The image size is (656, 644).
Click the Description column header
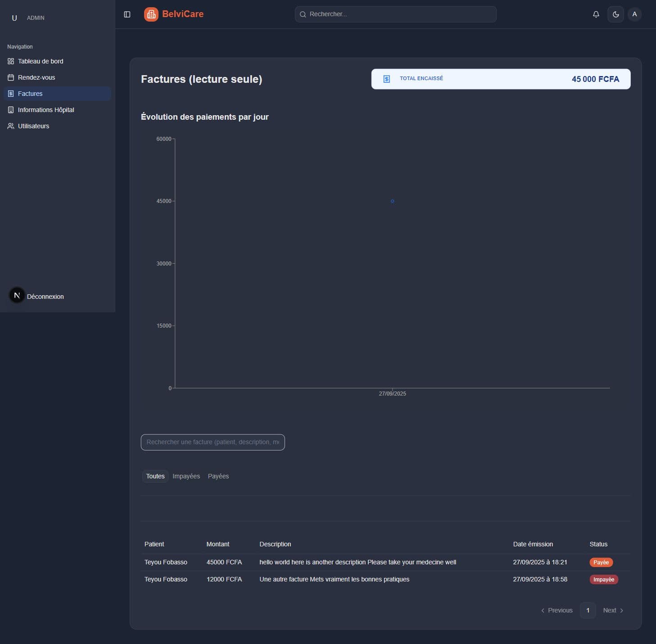pyautogui.click(x=275, y=544)
